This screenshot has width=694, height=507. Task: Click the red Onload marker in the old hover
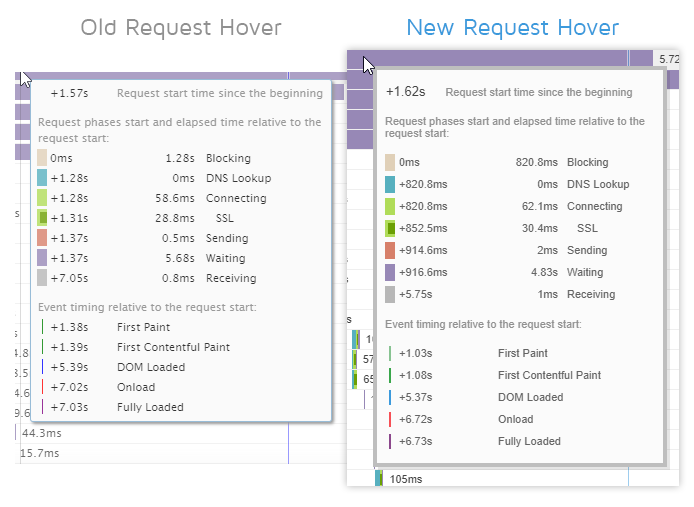pos(42,387)
